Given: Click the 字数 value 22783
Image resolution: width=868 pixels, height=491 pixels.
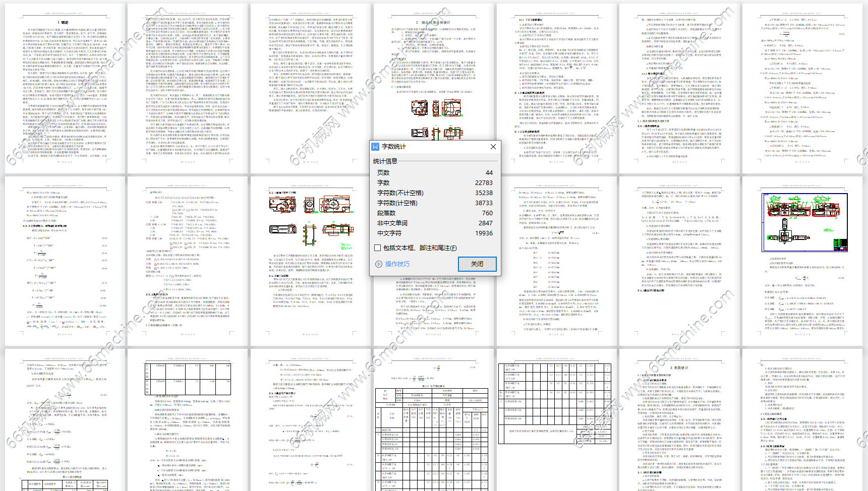Looking at the screenshot, I should 483,183.
